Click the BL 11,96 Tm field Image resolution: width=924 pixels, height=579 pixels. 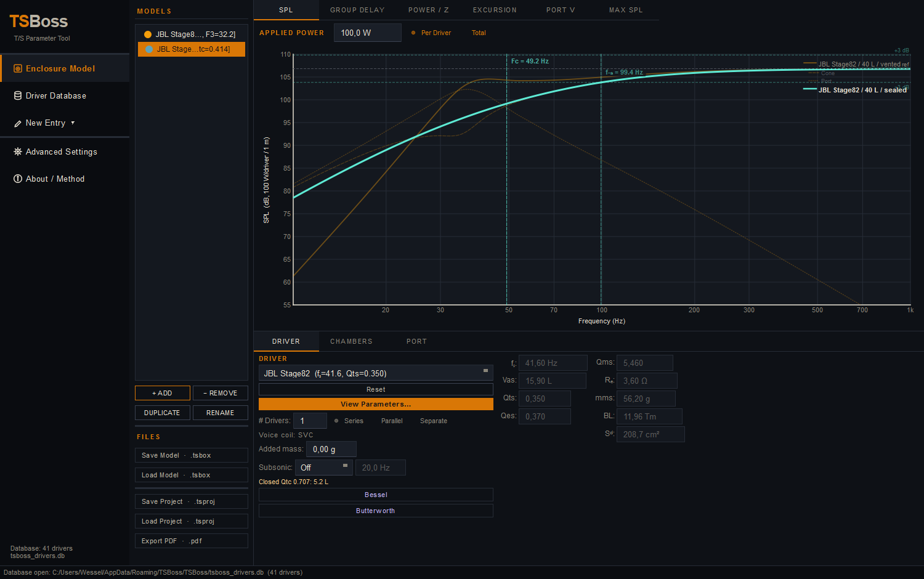649,416
